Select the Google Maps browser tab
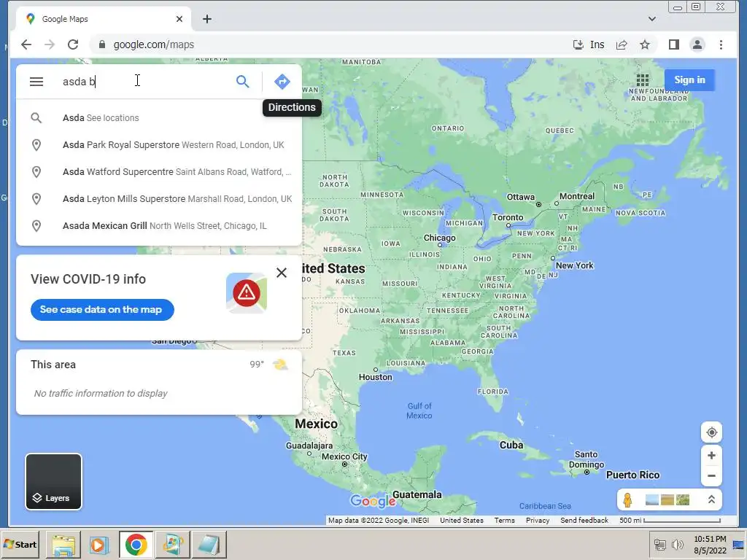The width and height of the screenshot is (747, 560). [x=102, y=19]
